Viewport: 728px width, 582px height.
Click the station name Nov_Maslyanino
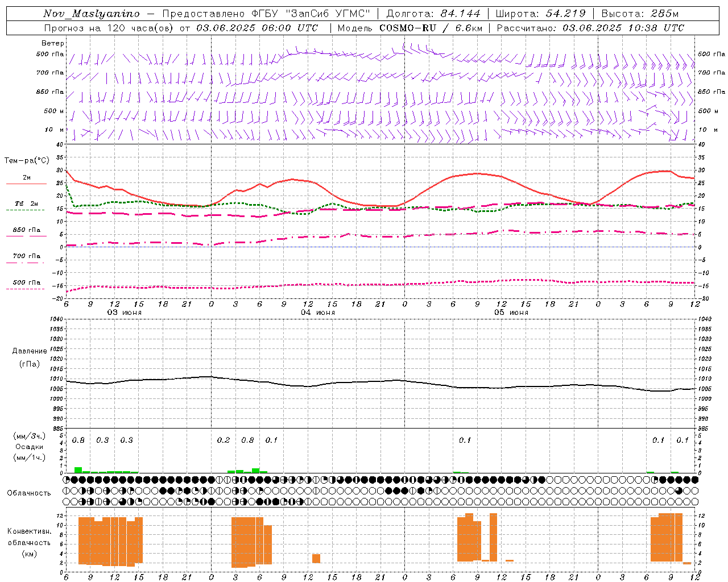click(x=92, y=14)
